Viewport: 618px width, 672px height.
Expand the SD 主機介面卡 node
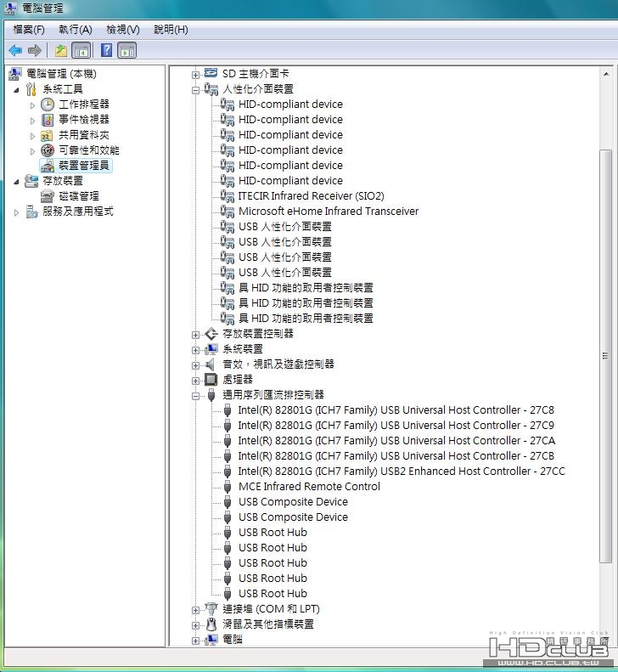195,75
